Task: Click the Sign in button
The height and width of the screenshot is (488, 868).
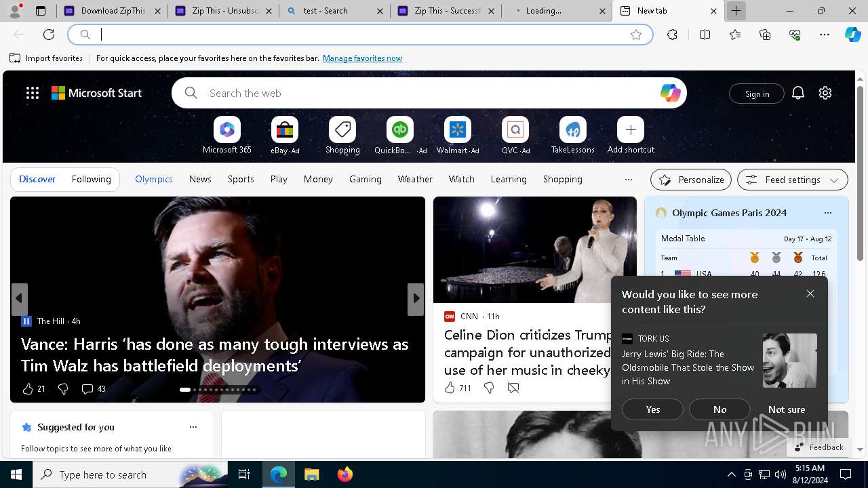Action: click(x=757, y=94)
